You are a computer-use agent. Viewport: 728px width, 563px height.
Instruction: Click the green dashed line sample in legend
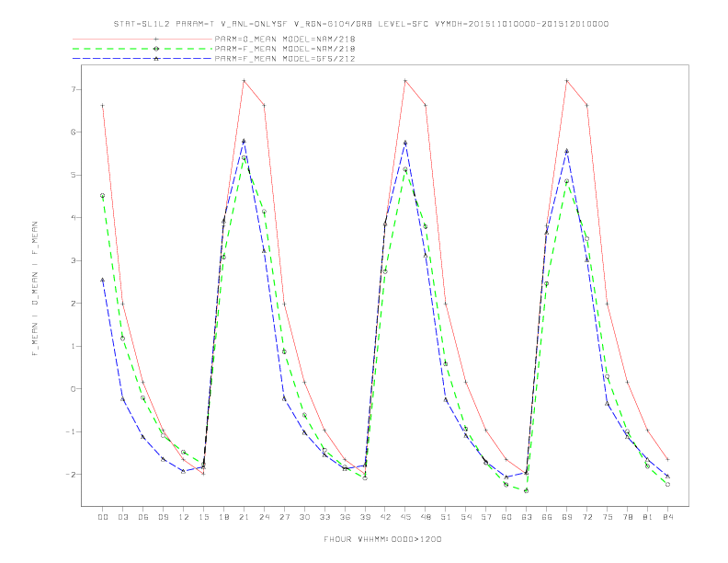(142, 49)
